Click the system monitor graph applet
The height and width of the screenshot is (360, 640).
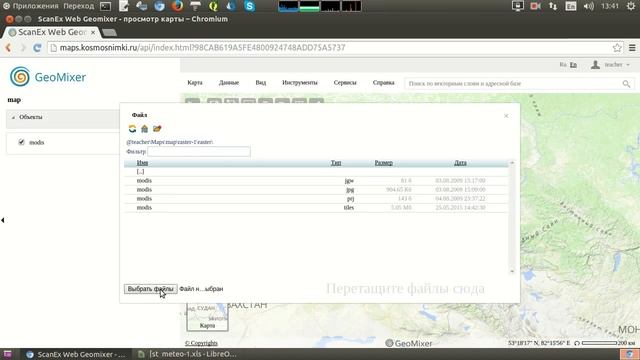pyautogui.click(x=320, y=6)
